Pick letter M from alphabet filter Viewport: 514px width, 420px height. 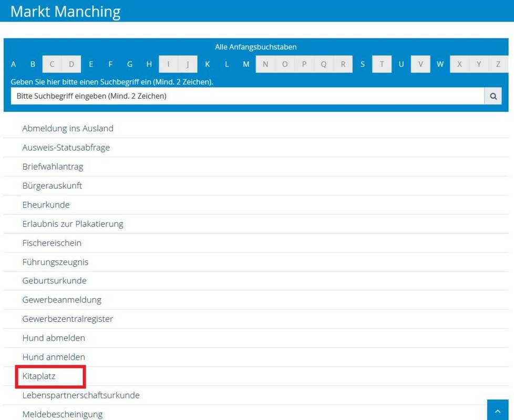pyautogui.click(x=246, y=65)
